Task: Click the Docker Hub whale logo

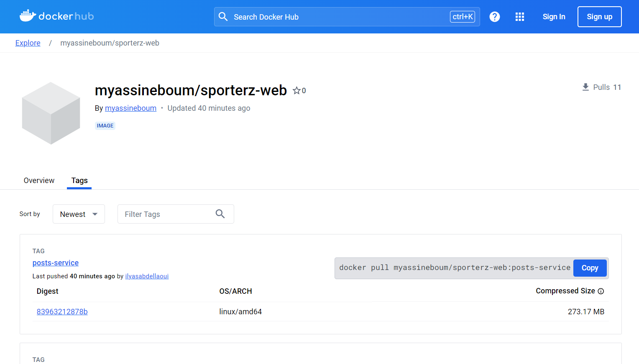Action: click(56, 16)
